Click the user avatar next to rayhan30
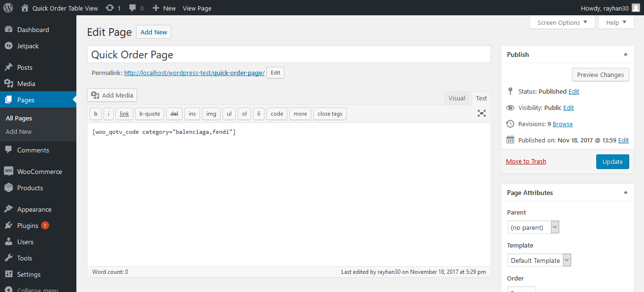 [x=636, y=8]
